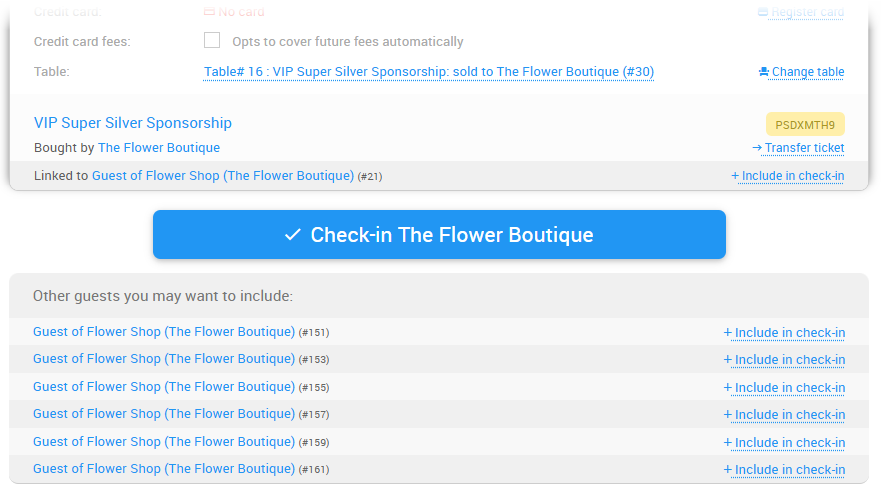Viewport: 881px width, 492px height.
Task: Include guest #157 in check-in
Action: [x=785, y=415]
